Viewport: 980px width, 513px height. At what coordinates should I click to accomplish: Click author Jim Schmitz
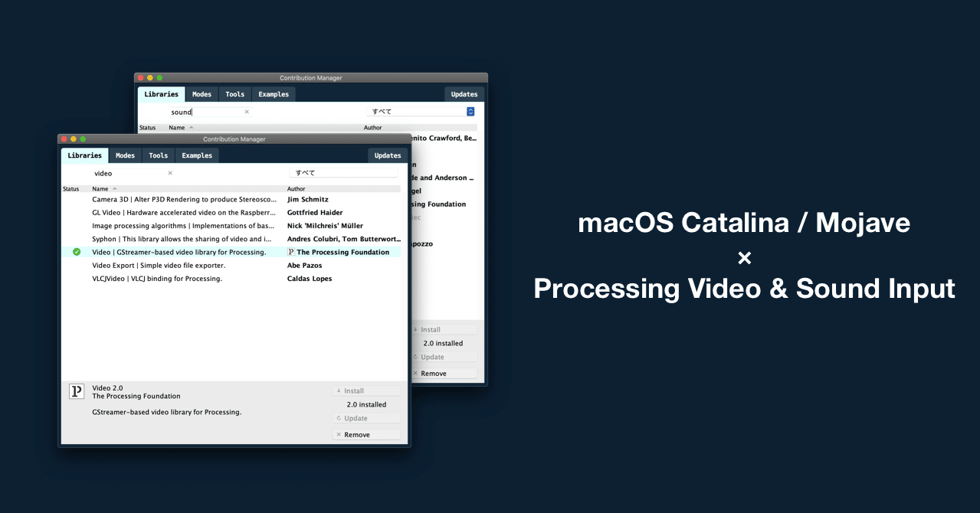(x=308, y=199)
